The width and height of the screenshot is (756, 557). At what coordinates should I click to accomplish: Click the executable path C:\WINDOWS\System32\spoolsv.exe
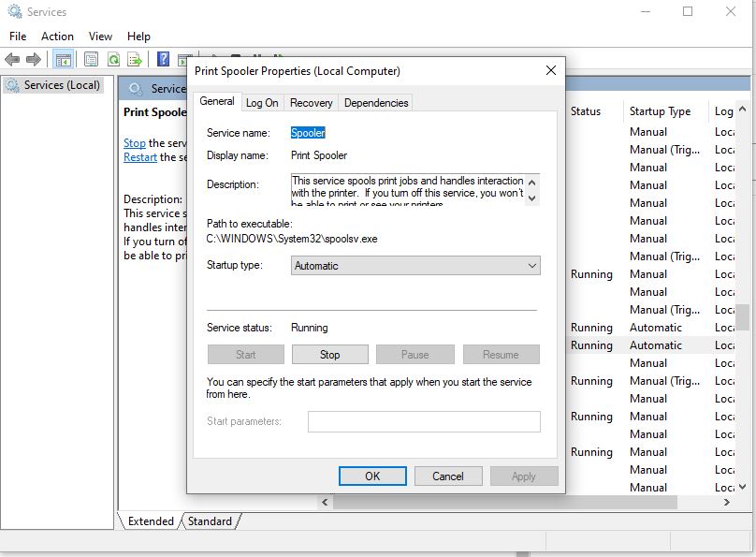click(x=292, y=239)
